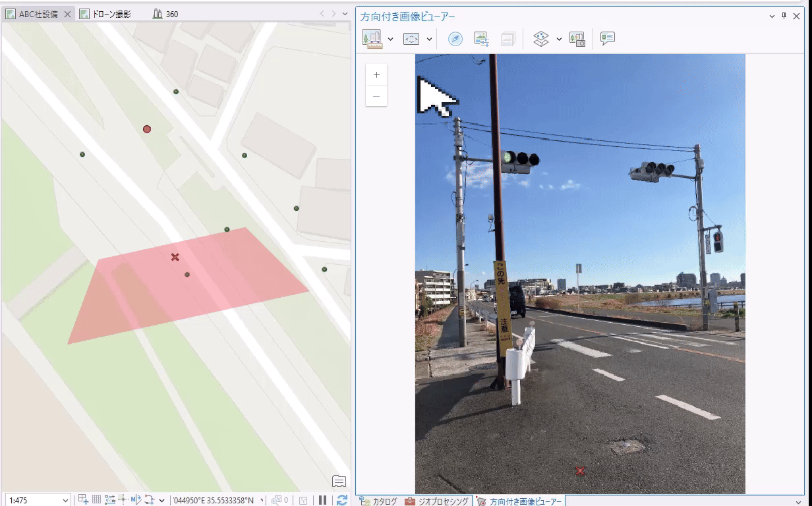Refresh the map with the refresh icon

(342, 500)
